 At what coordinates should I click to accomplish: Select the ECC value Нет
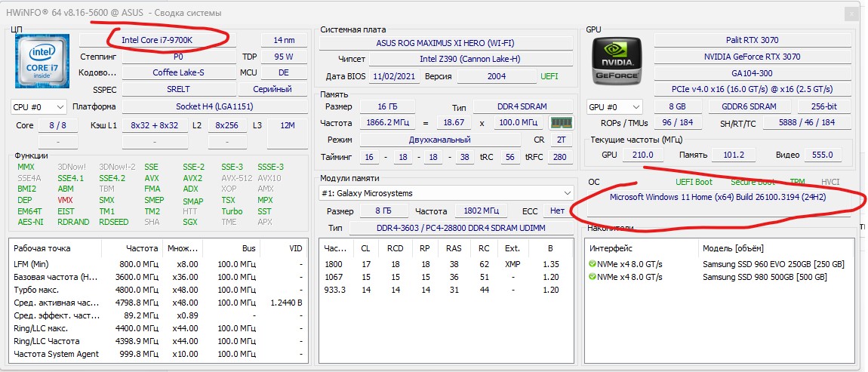(x=558, y=211)
